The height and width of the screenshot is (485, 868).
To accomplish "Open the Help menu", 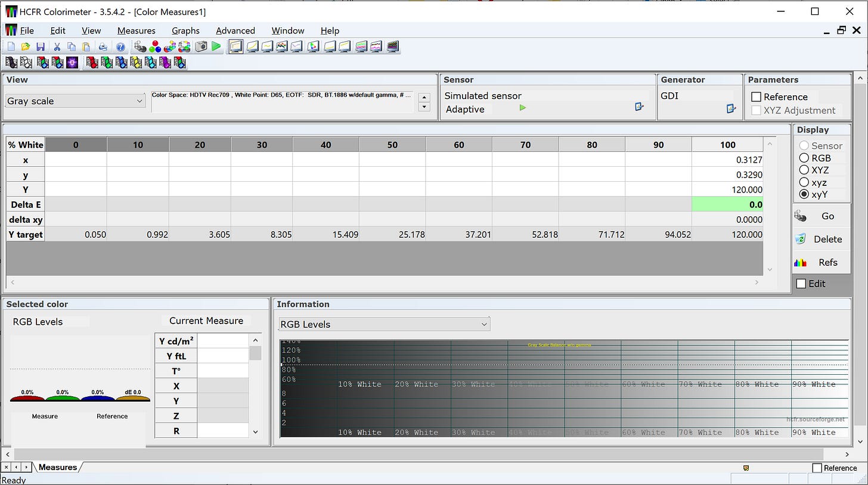I will click(330, 30).
